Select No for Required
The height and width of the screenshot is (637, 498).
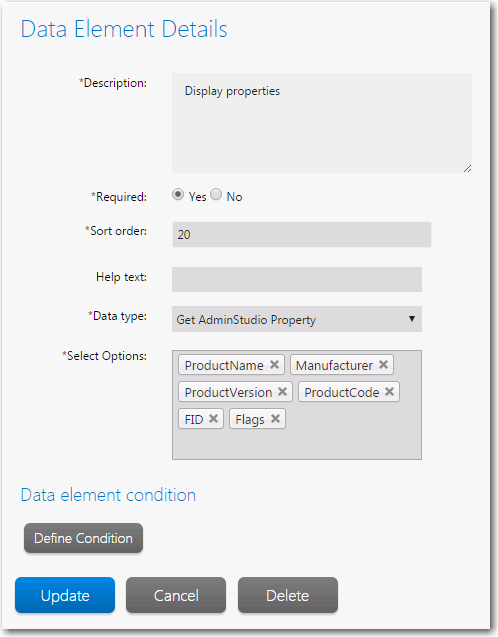coord(216,195)
